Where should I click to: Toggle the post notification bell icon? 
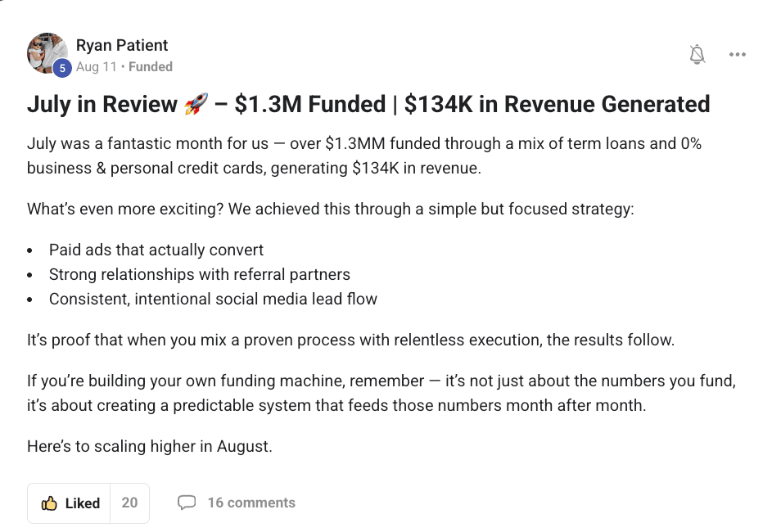(x=698, y=55)
